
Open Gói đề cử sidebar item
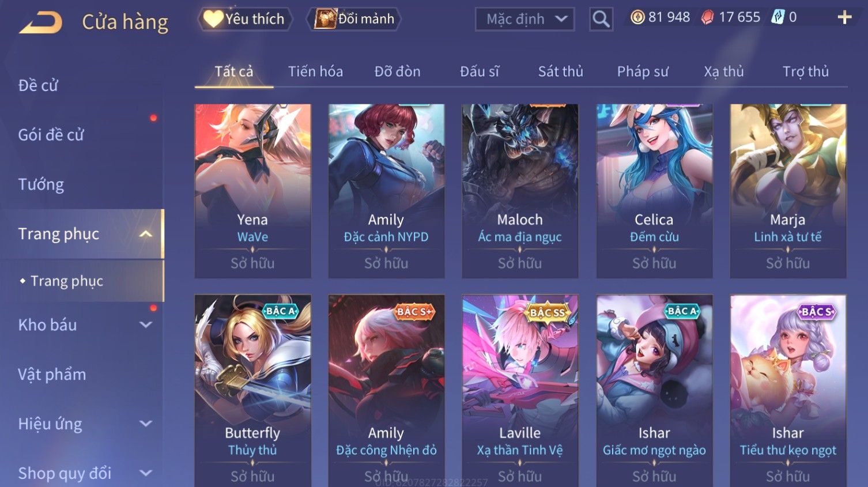(x=51, y=135)
